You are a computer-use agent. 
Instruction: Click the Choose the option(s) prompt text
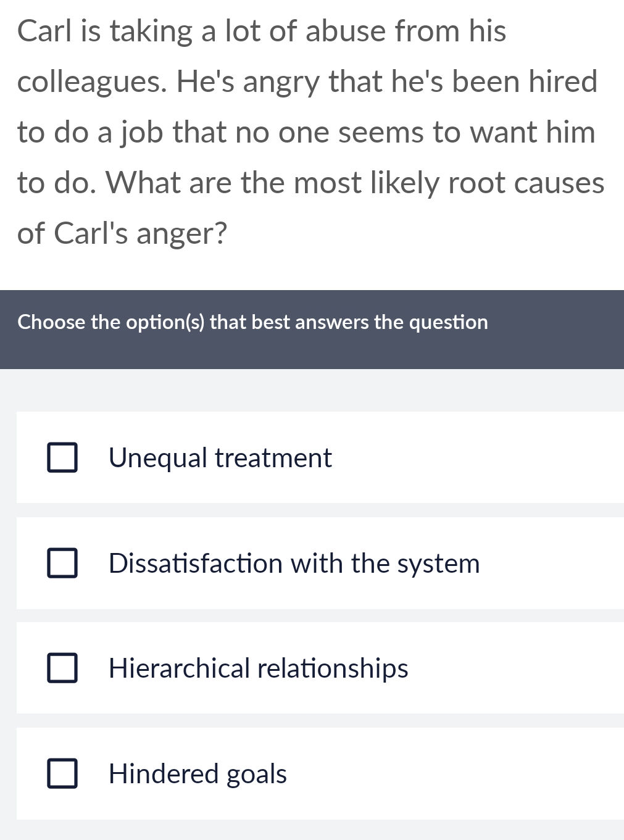[x=253, y=322]
